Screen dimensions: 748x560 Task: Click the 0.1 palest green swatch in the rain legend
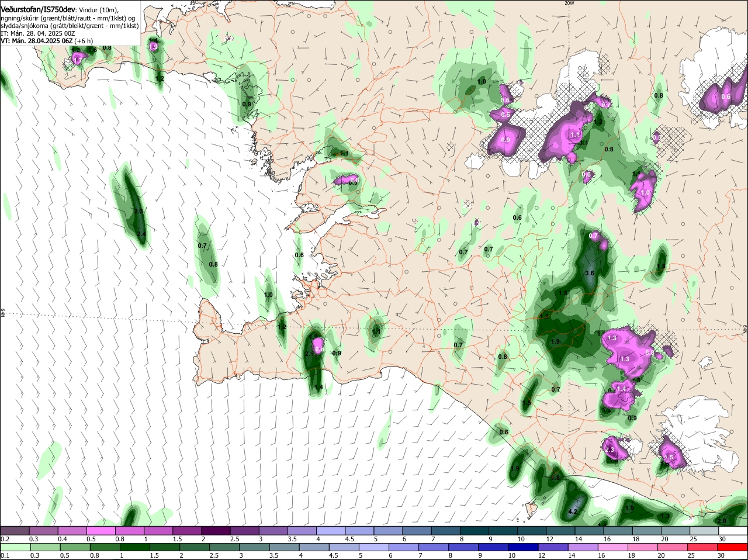(x=15, y=547)
